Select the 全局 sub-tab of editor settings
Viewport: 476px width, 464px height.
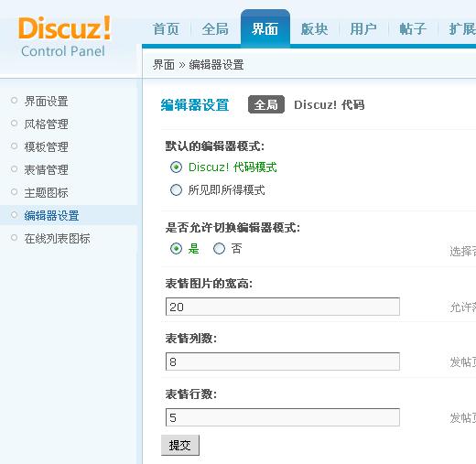266,104
